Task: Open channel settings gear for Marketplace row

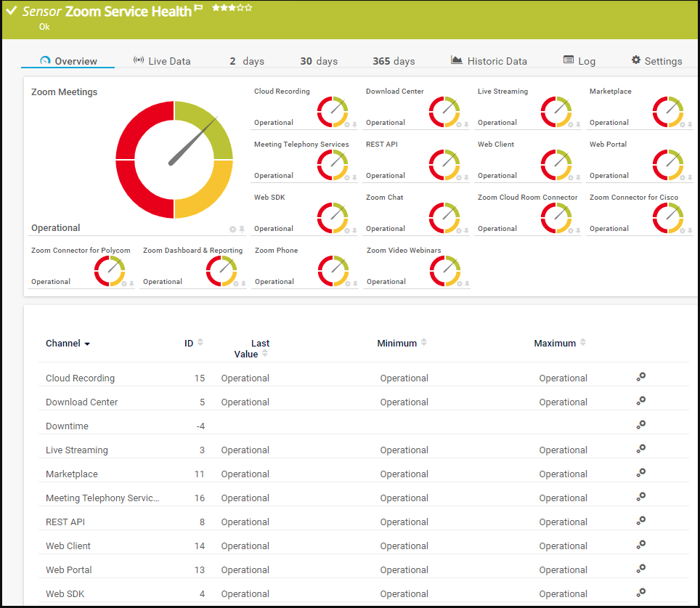Action: pyautogui.click(x=641, y=473)
